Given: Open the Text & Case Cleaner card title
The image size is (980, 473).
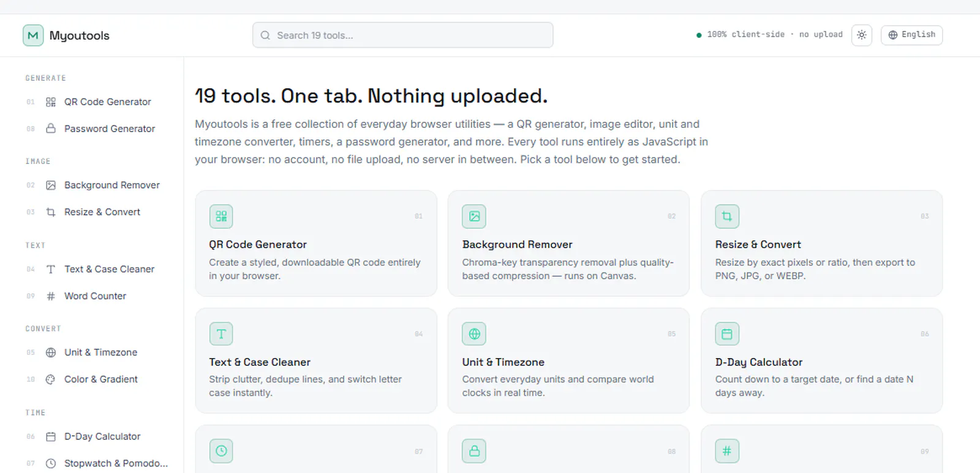Looking at the screenshot, I should pos(260,362).
